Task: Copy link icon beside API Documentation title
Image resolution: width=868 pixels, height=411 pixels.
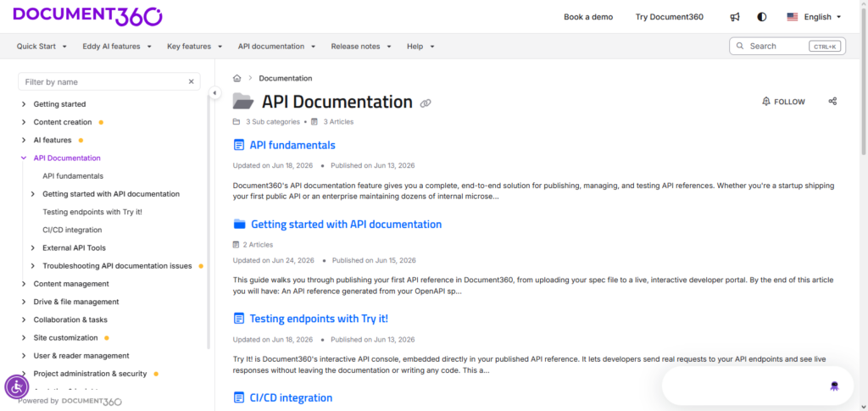Action: (426, 103)
